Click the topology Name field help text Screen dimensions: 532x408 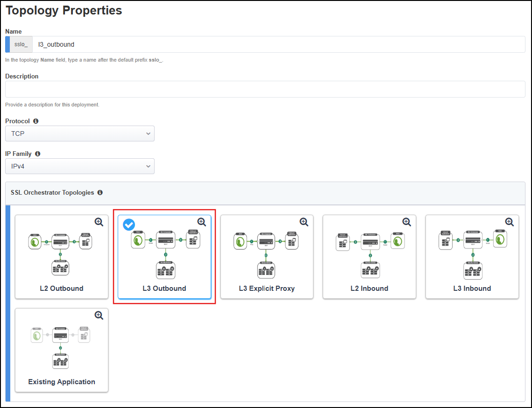pos(84,60)
